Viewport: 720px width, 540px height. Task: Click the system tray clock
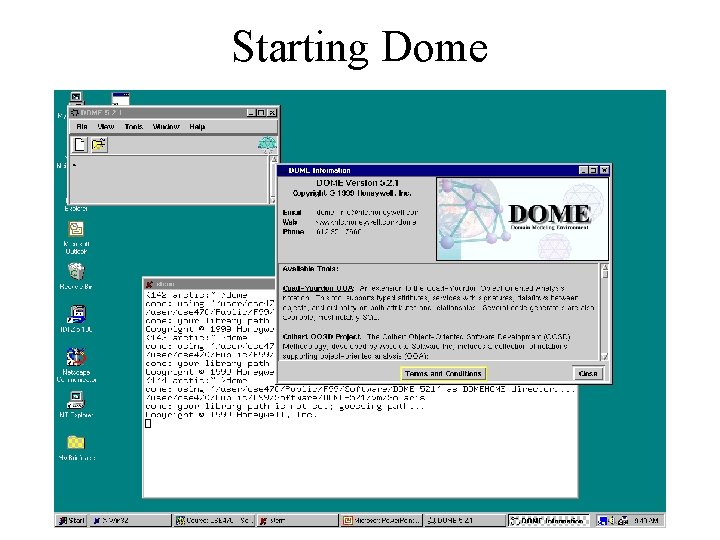click(647, 520)
